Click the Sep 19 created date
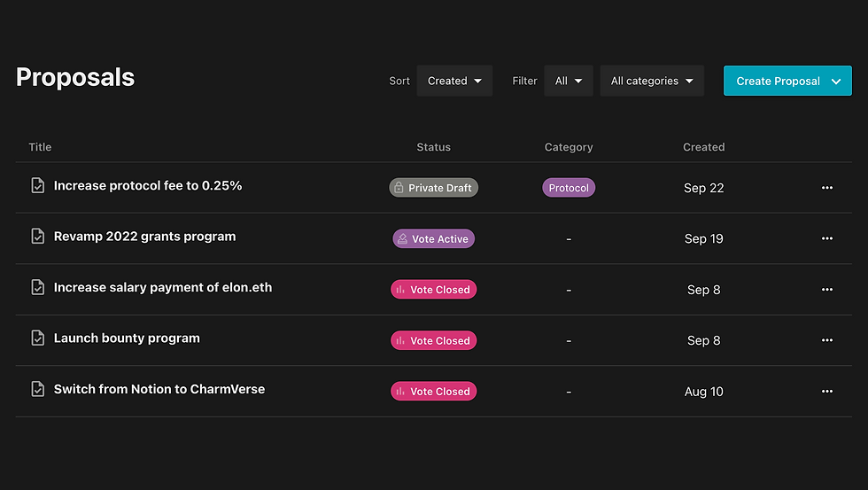 point(703,238)
